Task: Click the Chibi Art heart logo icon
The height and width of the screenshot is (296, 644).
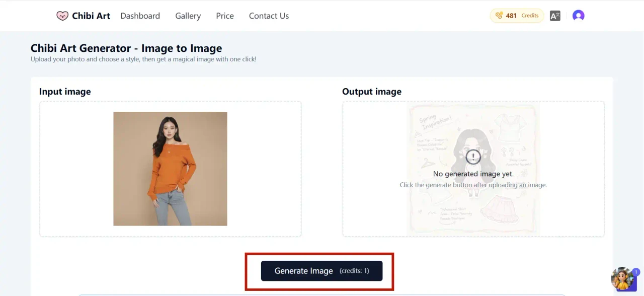Action: tap(62, 16)
